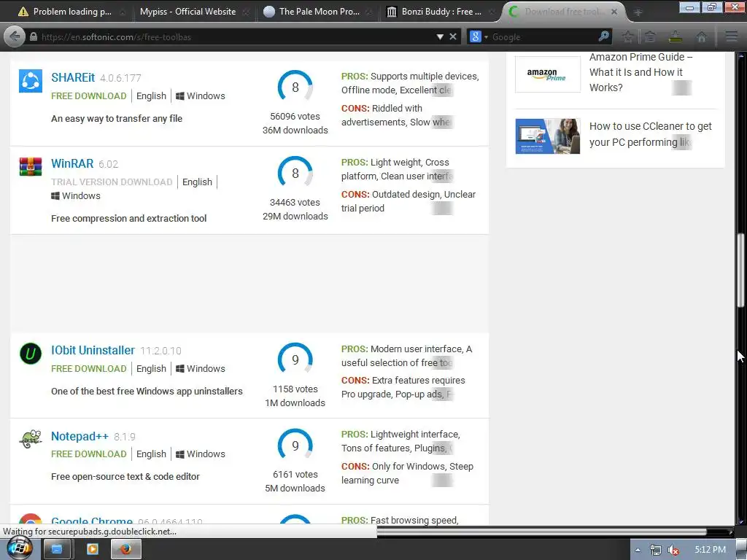Image resolution: width=747 pixels, height=560 pixels.
Task: Click the 5:12 PM system clock
Action: 710,550
